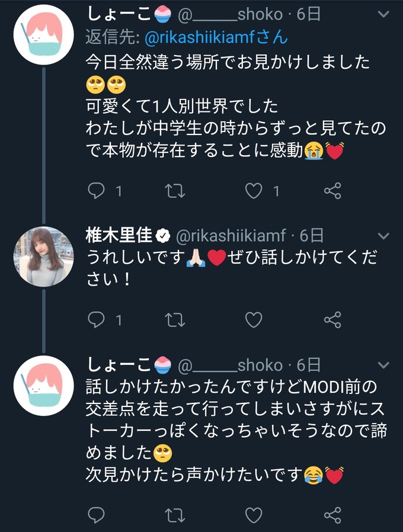Like the last しょーこ tweet
This screenshot has width=403, height=532.
(x=254, y=514)
